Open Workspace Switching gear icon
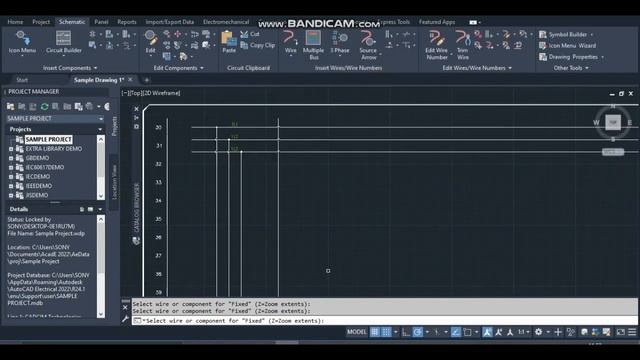This screenshot has height=360, width=640. 538,332
